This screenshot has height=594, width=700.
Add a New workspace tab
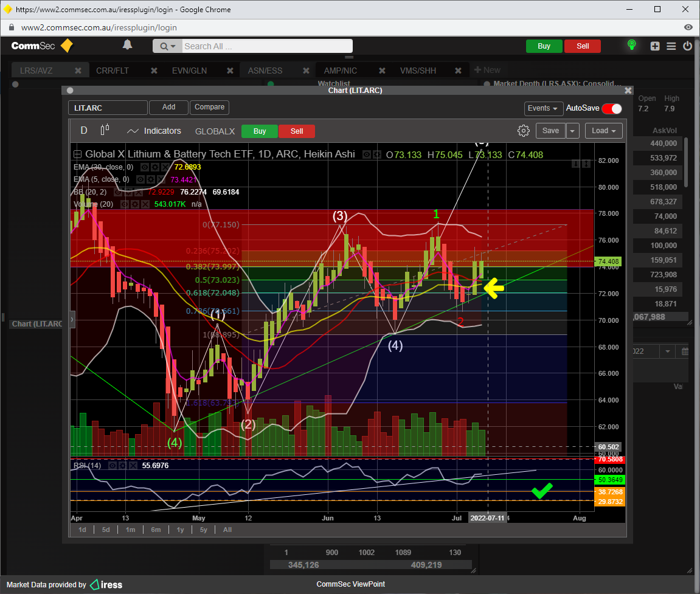tap(487, 70)
